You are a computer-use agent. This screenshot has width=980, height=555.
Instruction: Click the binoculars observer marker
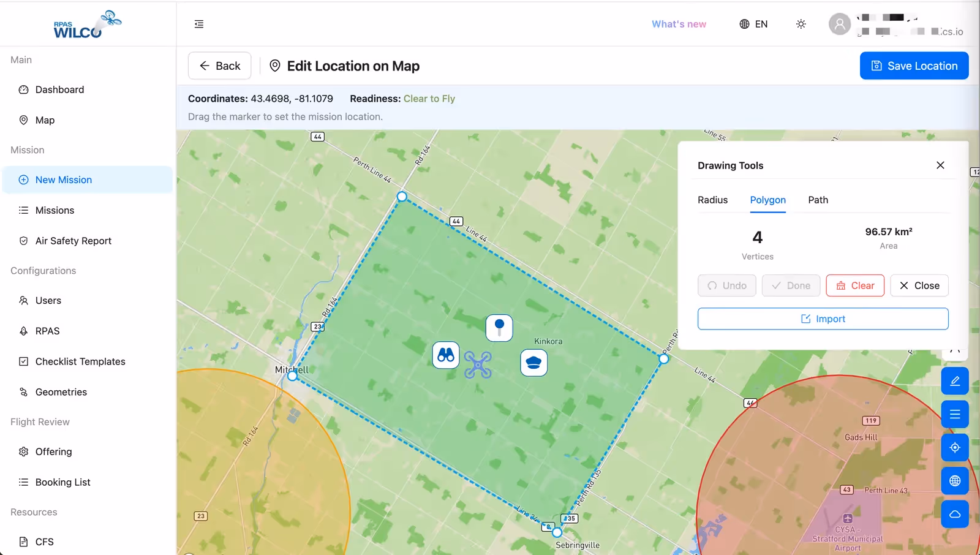446,355
